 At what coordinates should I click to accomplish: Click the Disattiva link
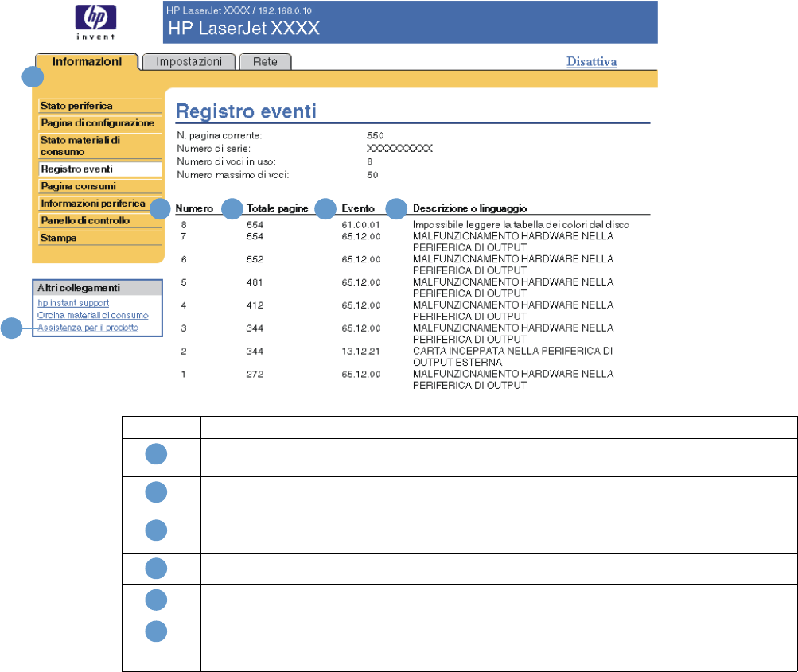[591, 61]
